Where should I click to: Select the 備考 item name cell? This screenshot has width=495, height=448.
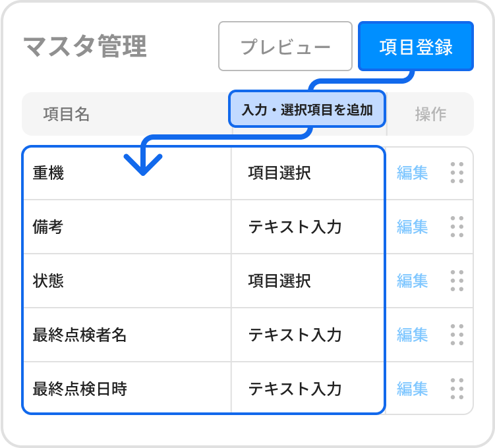49,227
